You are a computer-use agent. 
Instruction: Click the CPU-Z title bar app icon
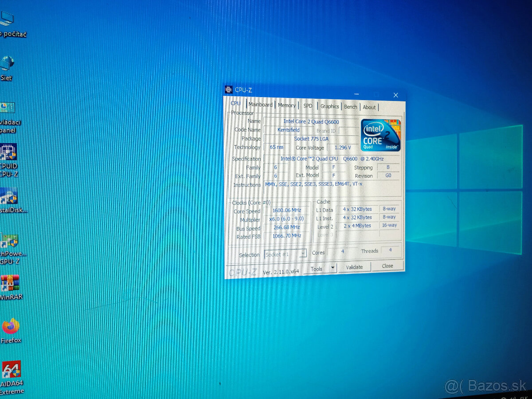coord(229,89)
